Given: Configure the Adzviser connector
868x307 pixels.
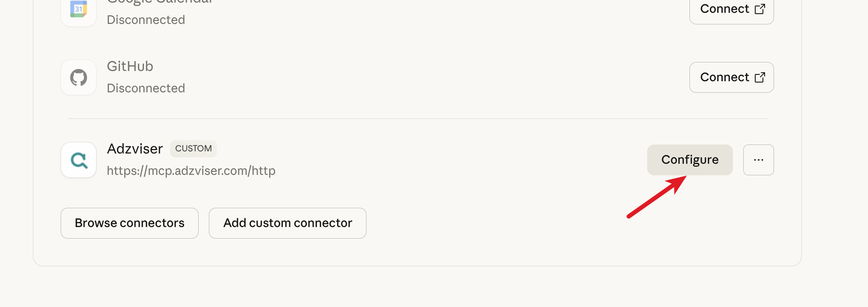Looking at the screenshot, I should pos(689,159).
